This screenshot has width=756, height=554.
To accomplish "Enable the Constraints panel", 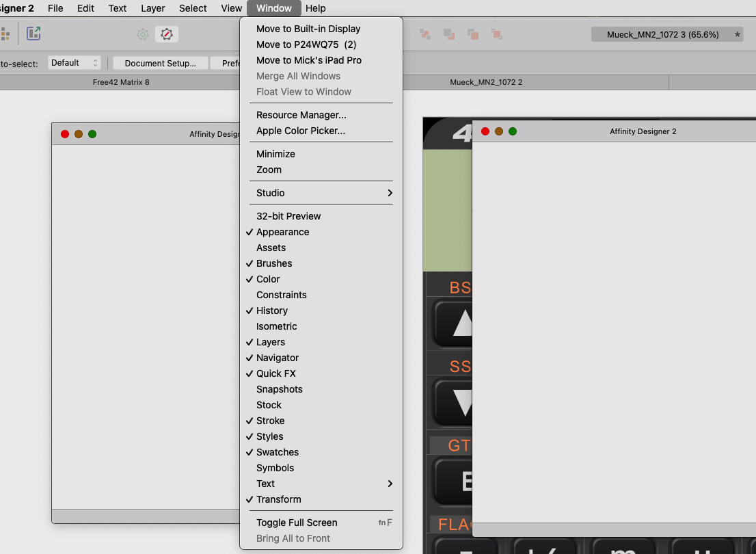I will [321, 295].
